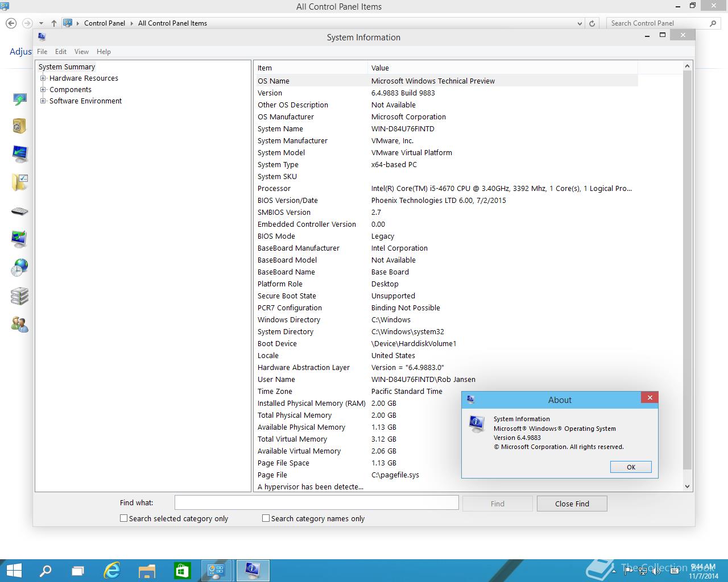Select the Hardware Resources tree item
728x582 pixels.
(84, 78)
